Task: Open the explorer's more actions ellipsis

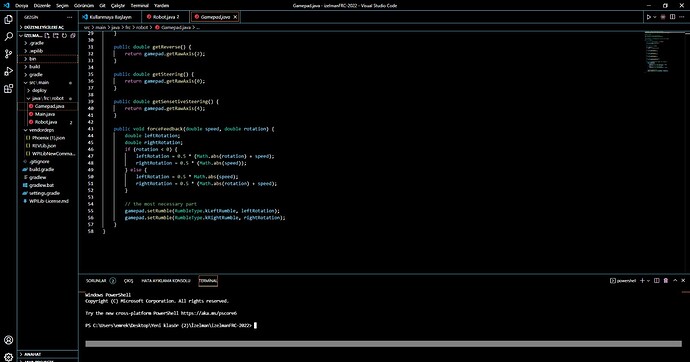Action: 70,17
